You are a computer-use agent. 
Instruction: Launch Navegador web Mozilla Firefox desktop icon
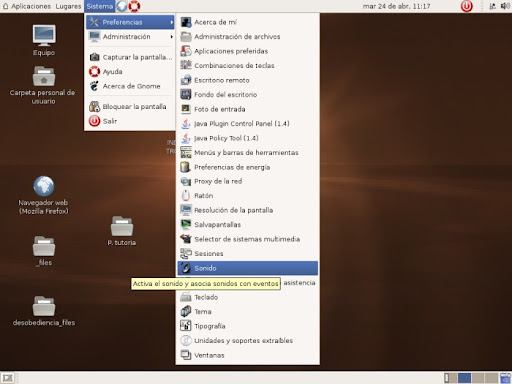[44, 186]
